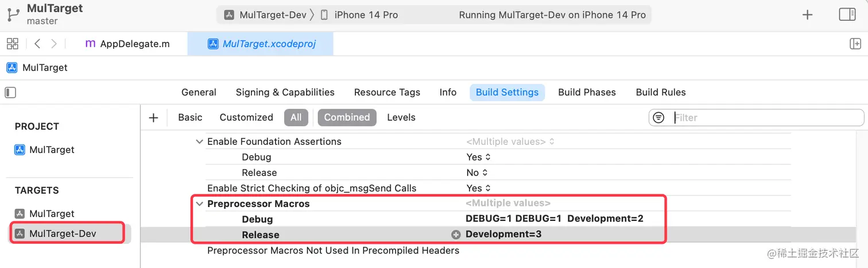This screenshot has height=268, width=868.
Task: Switch to the Info tab
Action: (x=448, y=92)
